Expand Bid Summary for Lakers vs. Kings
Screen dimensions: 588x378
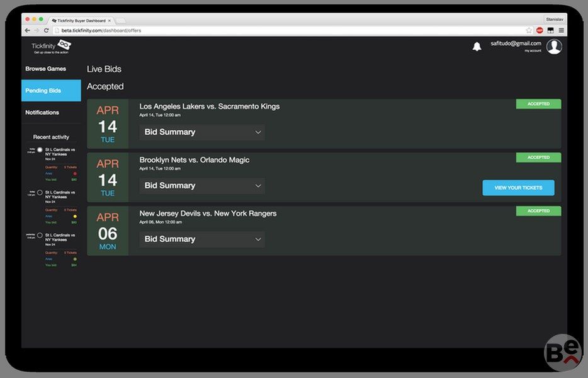202,132
